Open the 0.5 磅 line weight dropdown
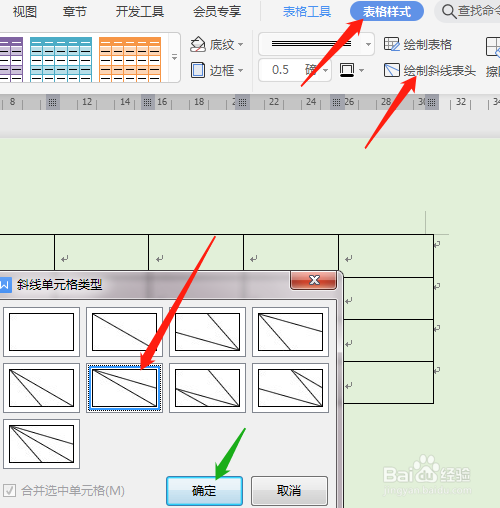This screenshot has width=500, height=508. (x=326, y=70)
